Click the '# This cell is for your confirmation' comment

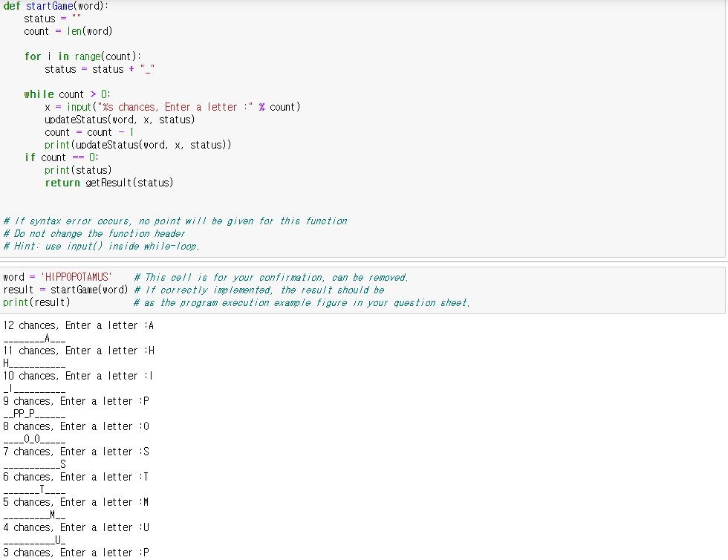click(x=270, y=277)
